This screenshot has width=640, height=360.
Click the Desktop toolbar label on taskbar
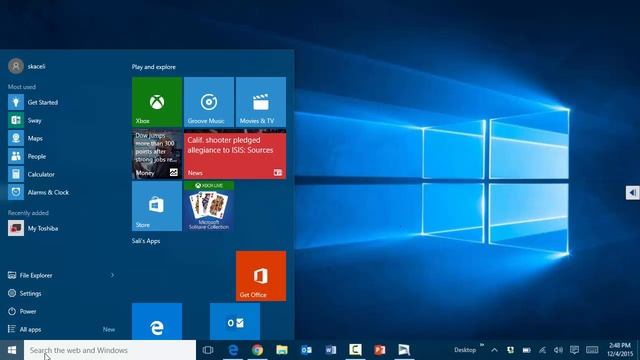(465, 350)
